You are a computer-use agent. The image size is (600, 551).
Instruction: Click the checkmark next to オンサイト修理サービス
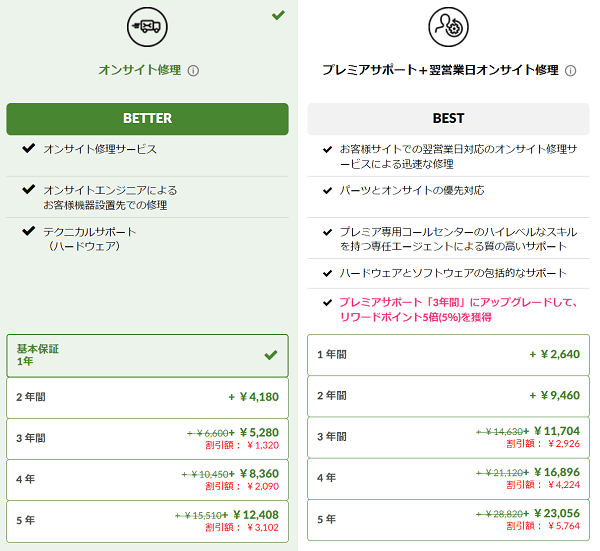click(x=29, y=148)
